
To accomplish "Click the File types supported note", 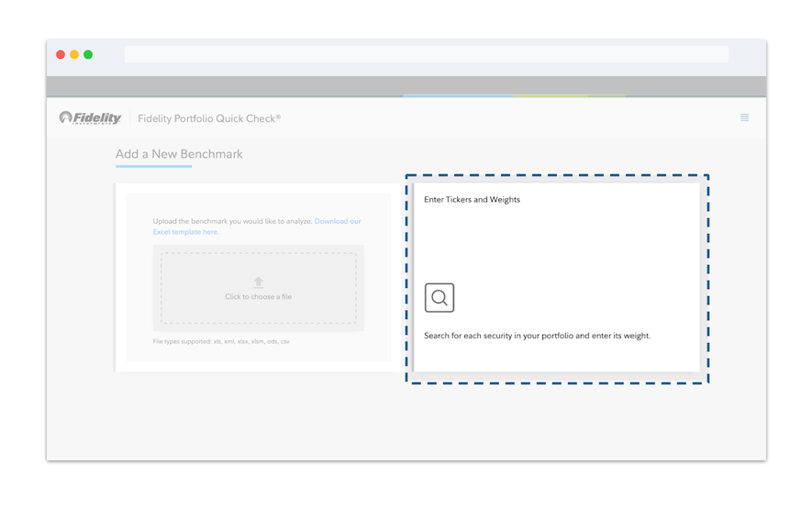I will click(221, 342).
